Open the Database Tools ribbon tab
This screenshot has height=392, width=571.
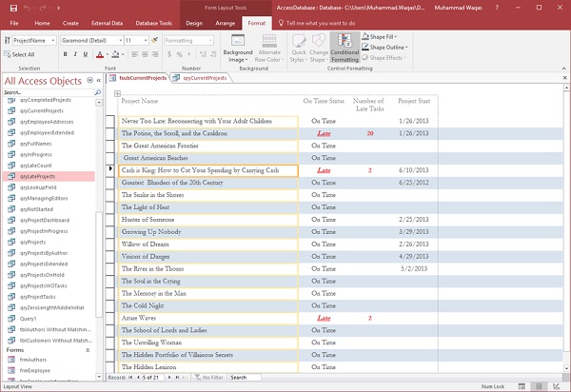[152, 21]
